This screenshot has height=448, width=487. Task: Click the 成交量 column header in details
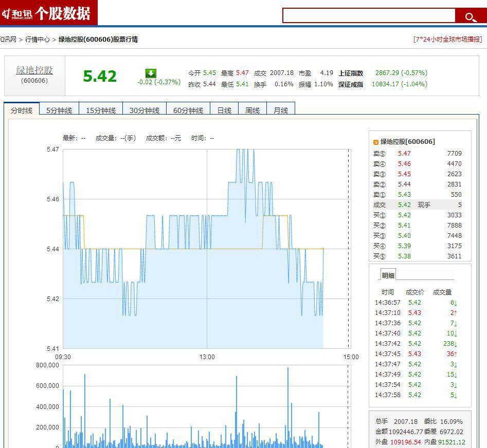pos(442,292)
